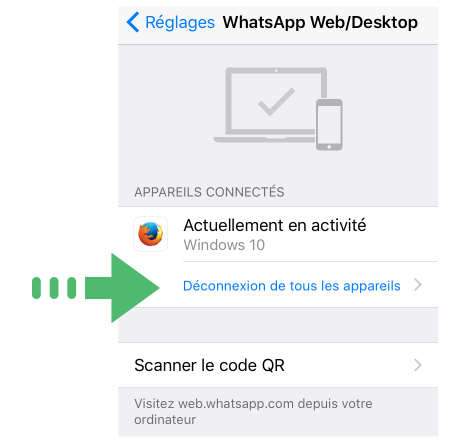Tap the empty gray area below Déconnexion
This screenshot has height=445, width=455.
click(x=278, y=325)
